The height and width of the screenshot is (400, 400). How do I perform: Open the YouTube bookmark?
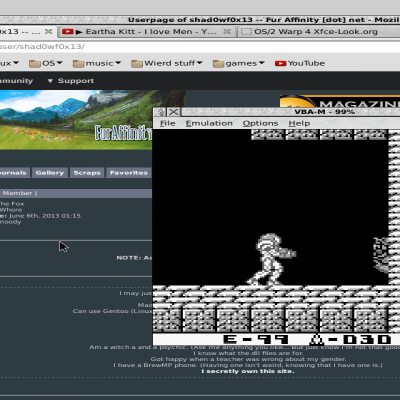(x=300, y=63)
